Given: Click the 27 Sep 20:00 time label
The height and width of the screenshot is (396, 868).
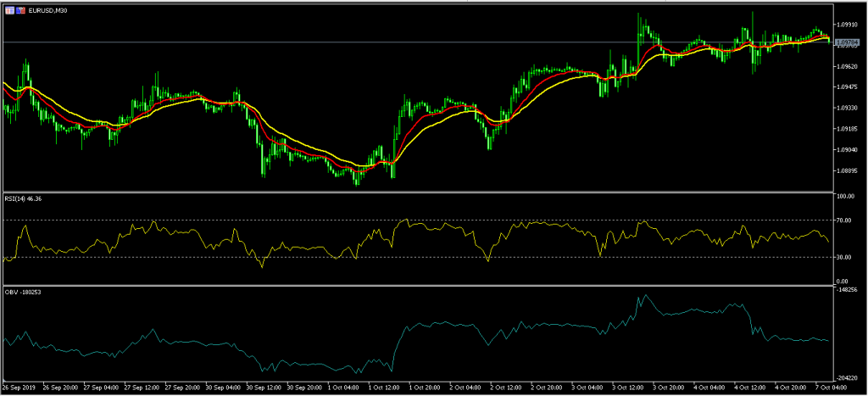Looking at the screenshot, I should click(x=182, y=386).
